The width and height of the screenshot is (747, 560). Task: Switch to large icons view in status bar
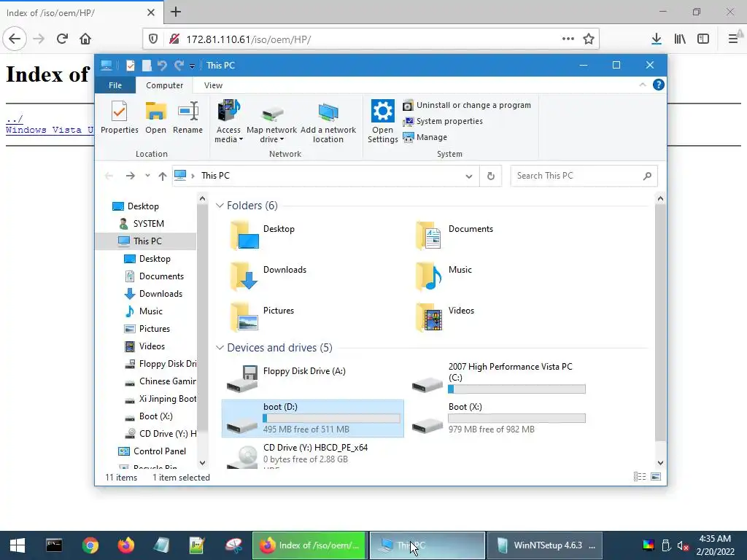[656, 477]
